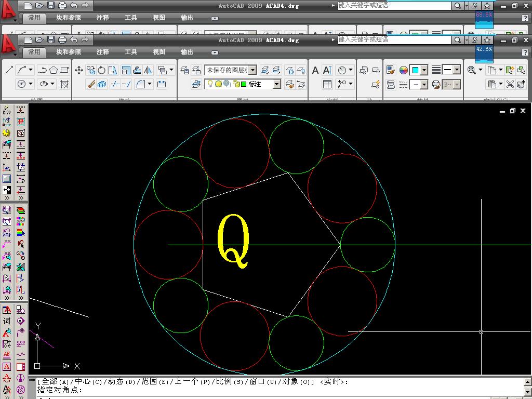The height and width of the screenshot is (399, 532).
Task: Pick the Extend tool
Action: coord(127,84)
